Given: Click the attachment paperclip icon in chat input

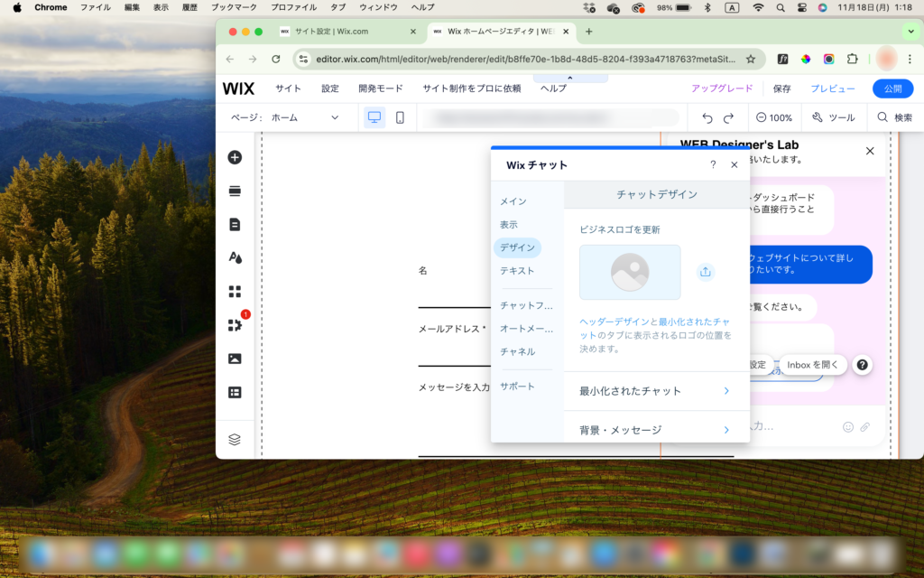Looking at the screenshot, I should coord(865,427).
